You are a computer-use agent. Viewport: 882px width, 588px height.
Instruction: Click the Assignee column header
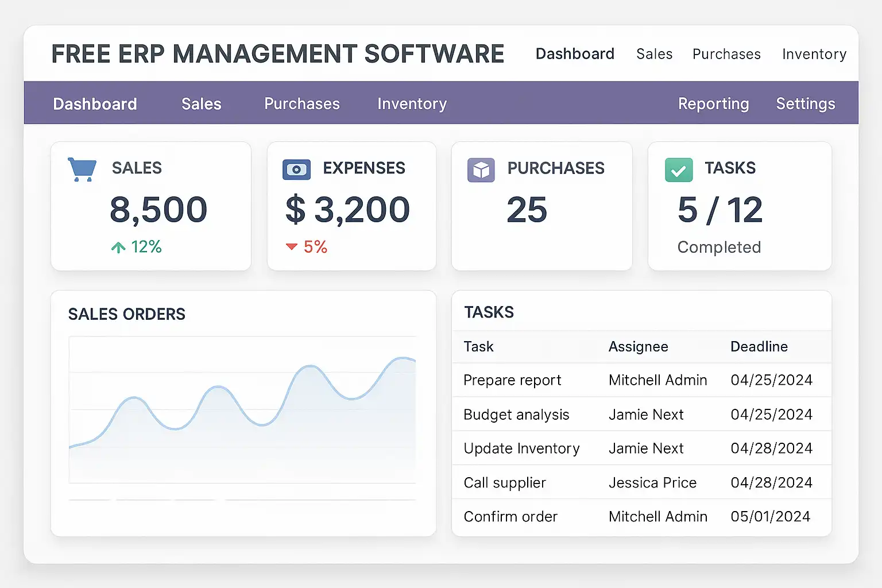tap(638, 347)
